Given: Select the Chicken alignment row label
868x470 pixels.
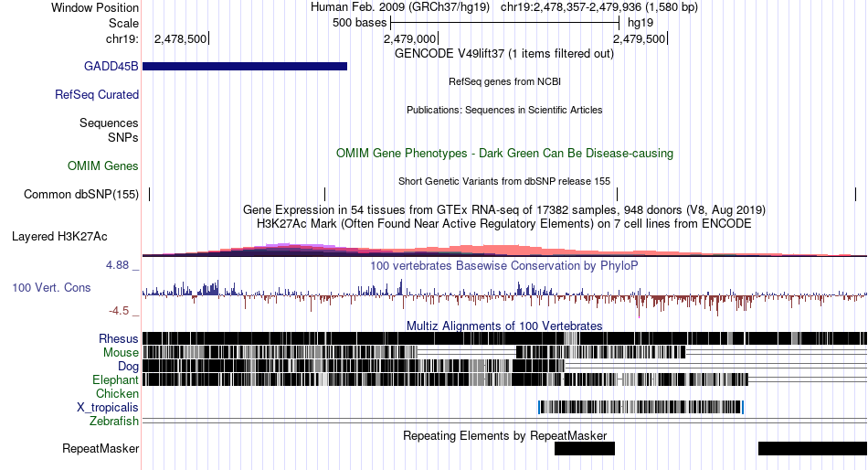Looking at the screenshot, I should 117,393.
